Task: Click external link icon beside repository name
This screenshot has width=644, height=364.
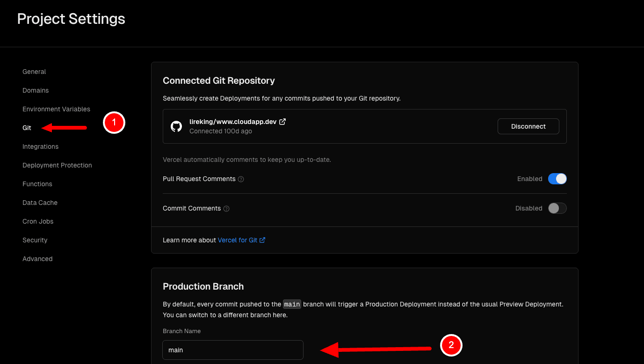Action: 282,122
